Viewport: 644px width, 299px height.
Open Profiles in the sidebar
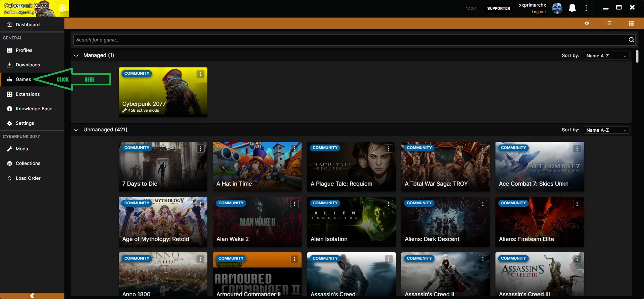tap(32, 50)
